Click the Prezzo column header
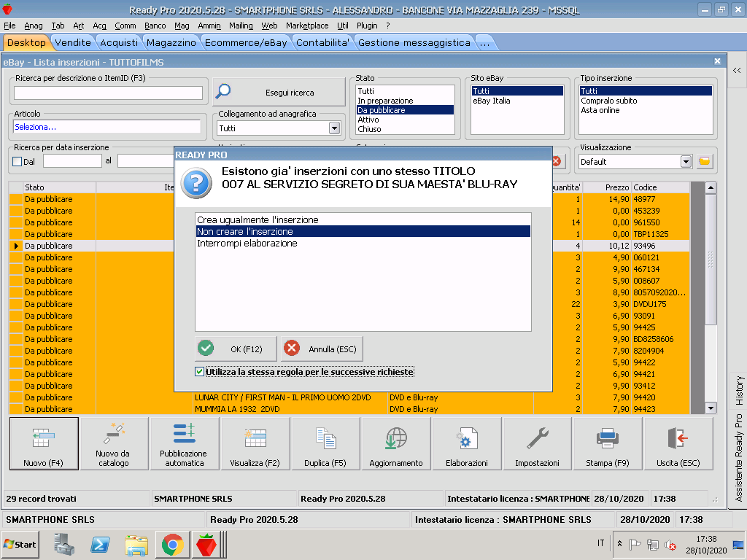Image resolution: width=747 pixels, height=560 pixels. [607, 187]
